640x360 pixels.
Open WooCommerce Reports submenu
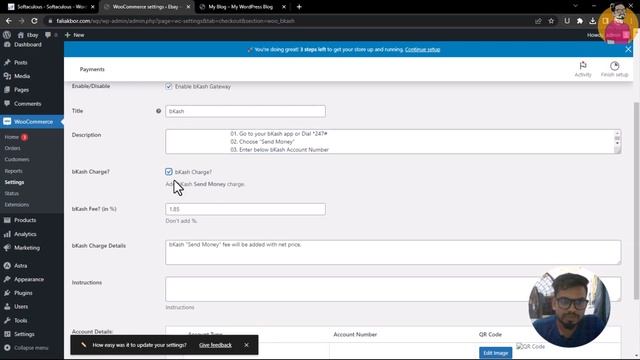pos(13,171)
